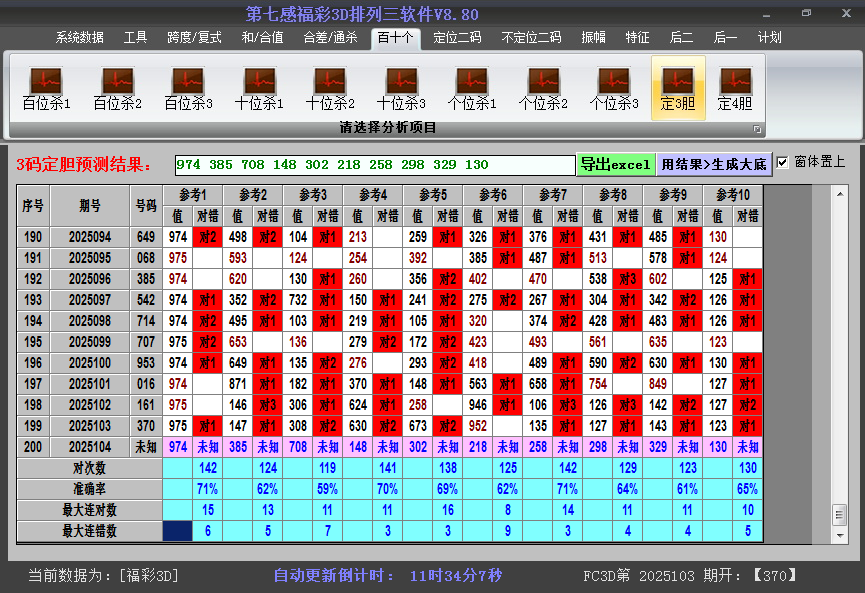Click the prediction results text field
The width and height of the screenshot is (865, 593).
[375, 164]
